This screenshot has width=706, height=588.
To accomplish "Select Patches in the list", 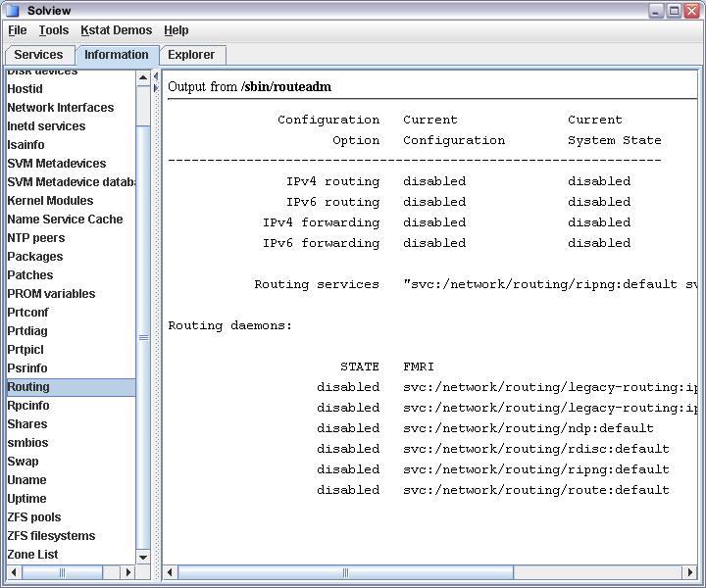I will [72, 275].
